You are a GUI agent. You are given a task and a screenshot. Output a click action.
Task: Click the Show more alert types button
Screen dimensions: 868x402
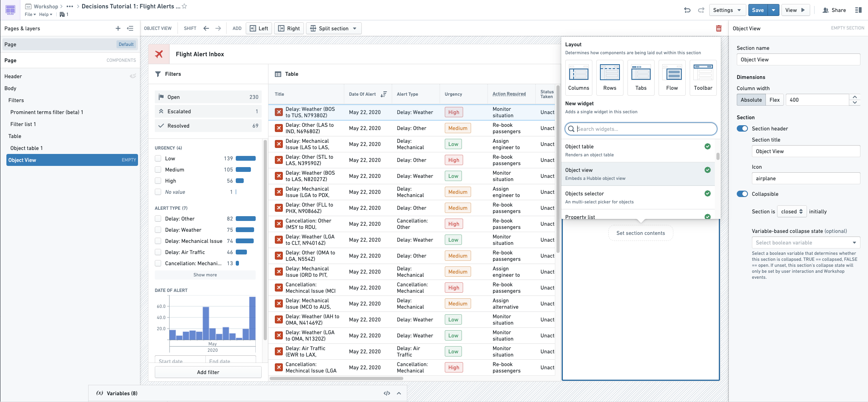click(205, 275)
